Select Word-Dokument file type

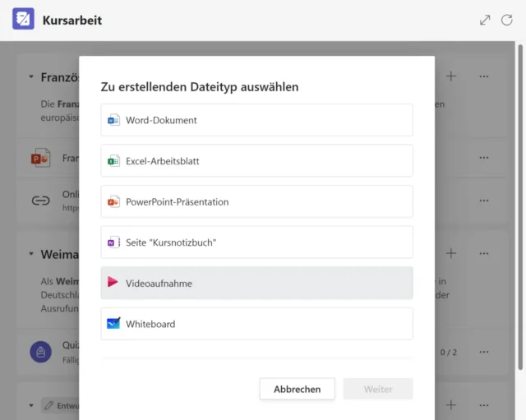[256, 120]
